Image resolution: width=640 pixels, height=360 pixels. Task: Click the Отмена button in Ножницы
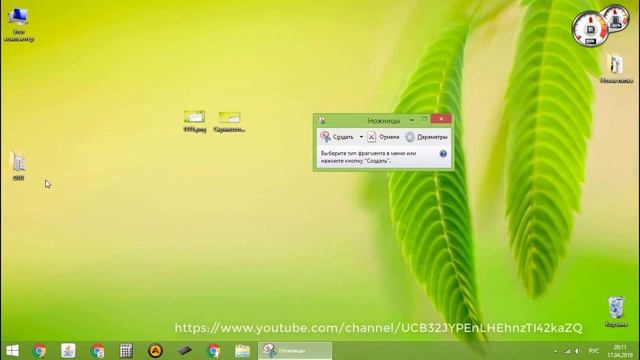pos(383,137)
